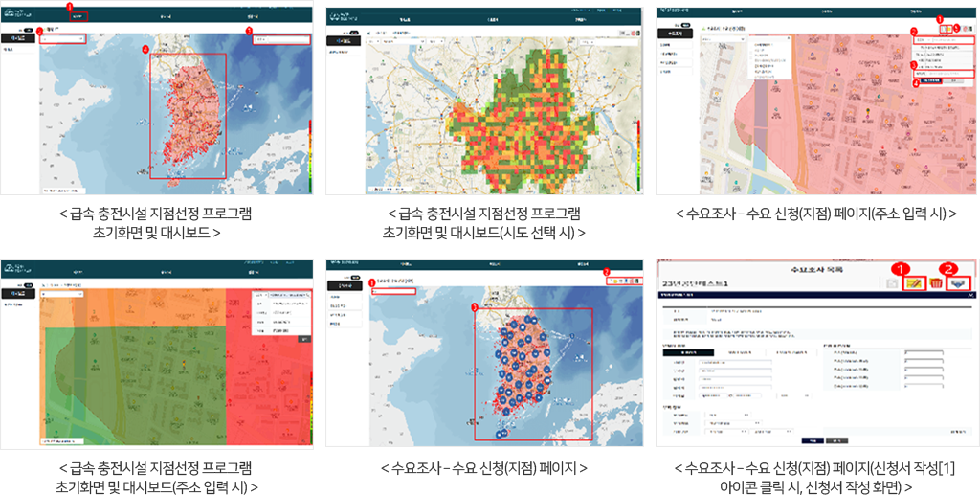Image resolution: width=980 pixels, height=495 pixels.
Task: Click the yellow pencil write-application icon
Action: (x=916, y=283)
